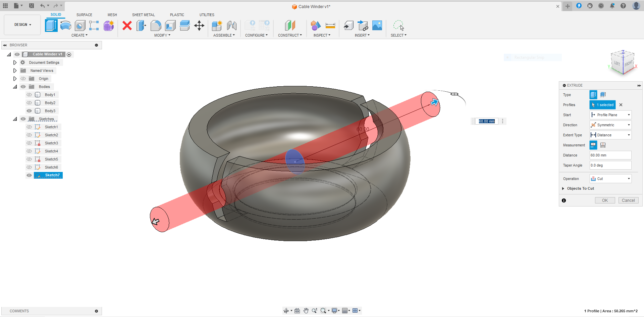Open the notifications bell icon
The image size is (644, 317).
click(612, 6)
